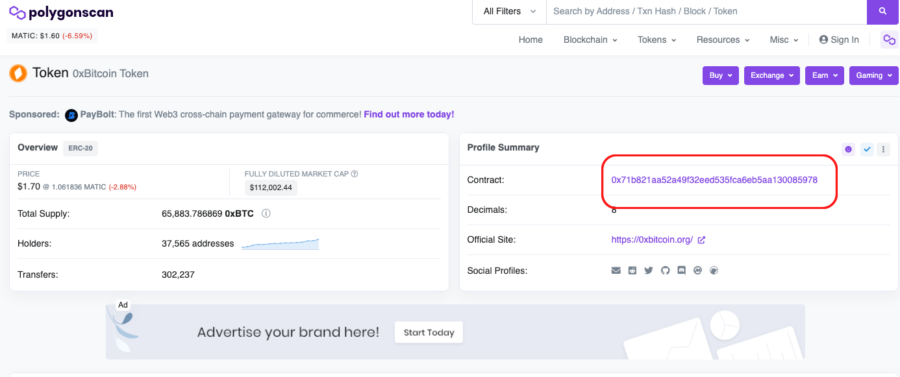
Task: Open the Reddit social profile icon
Action: [x=633, y=270]
